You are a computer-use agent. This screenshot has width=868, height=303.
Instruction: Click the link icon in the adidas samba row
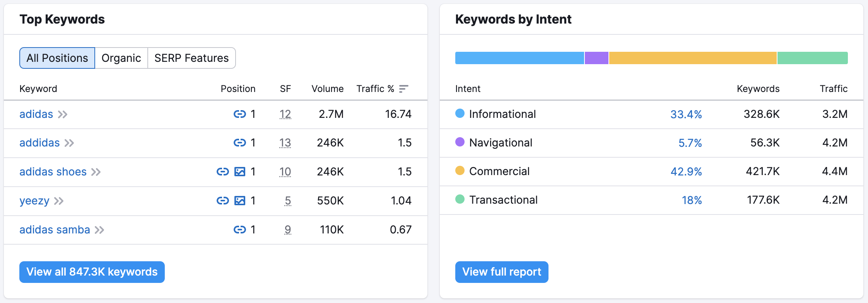click(239, 230)
